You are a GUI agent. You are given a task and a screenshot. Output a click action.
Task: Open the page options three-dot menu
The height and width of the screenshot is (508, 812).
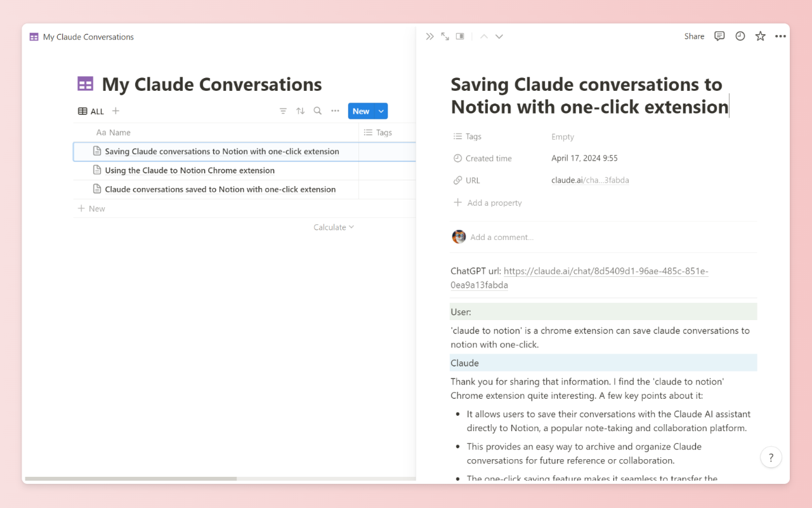pyautogui.click(x=780, y=36)
